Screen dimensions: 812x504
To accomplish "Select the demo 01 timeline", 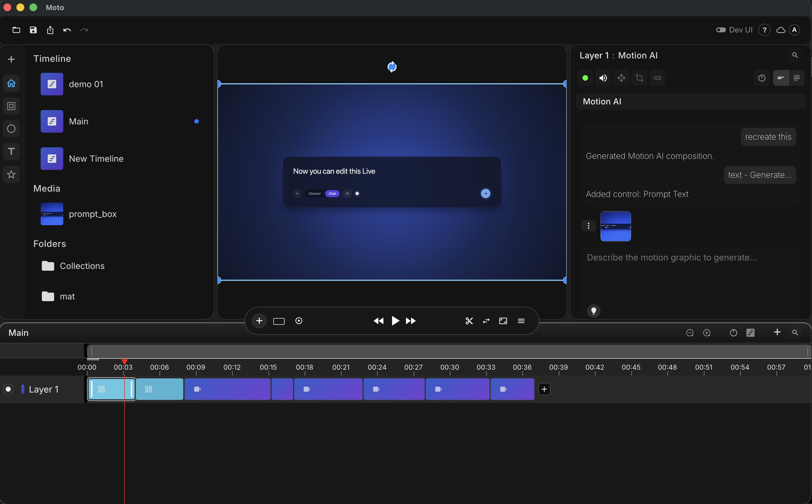I will (120, 84).
